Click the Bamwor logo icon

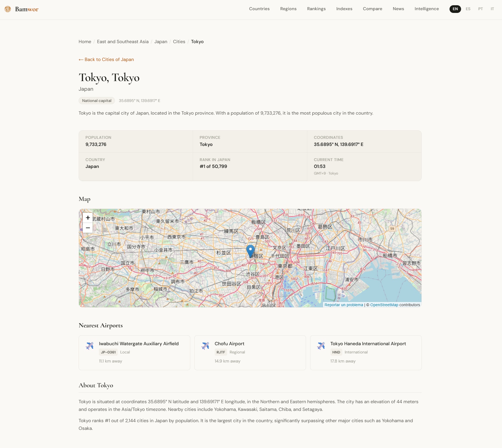point(7,9)
